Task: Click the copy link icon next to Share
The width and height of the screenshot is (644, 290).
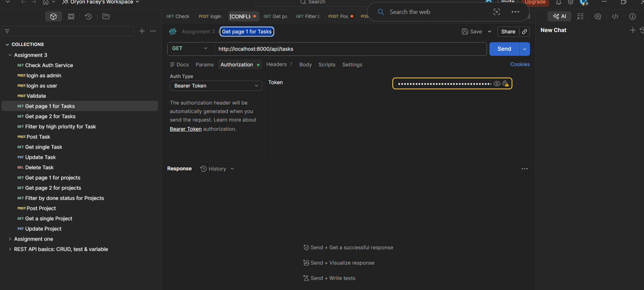Action: pos(525,32)
